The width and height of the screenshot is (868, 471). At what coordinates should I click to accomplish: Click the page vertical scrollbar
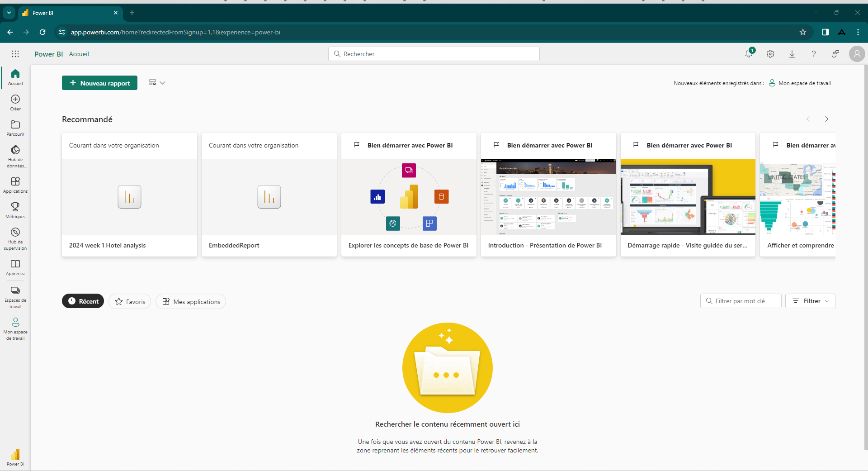point(866,258)
